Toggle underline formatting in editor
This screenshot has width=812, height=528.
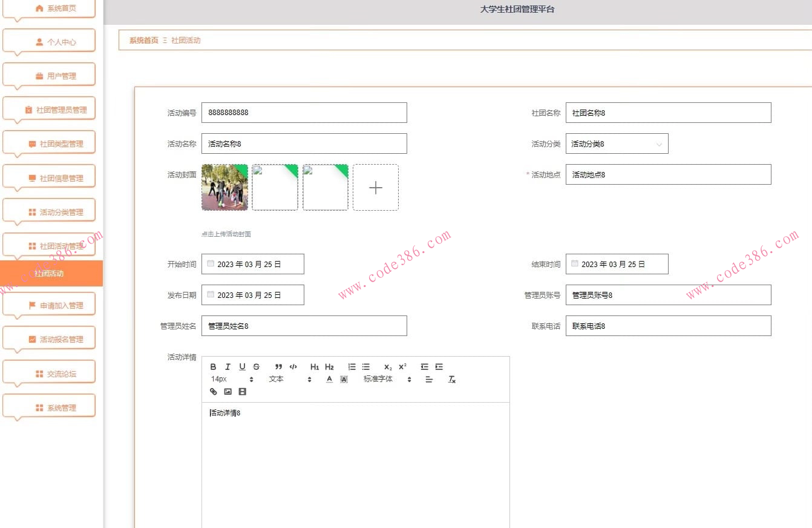(x=242, y=367)
